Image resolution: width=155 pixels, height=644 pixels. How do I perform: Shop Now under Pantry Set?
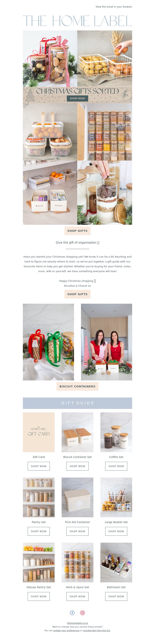click(39, 531)
